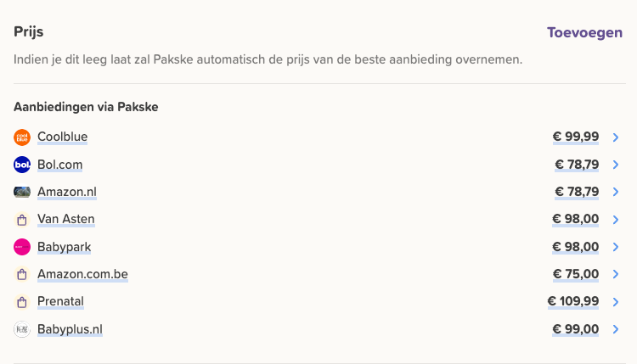Click the Babyplus.nl round logo icon

[22, 329]
